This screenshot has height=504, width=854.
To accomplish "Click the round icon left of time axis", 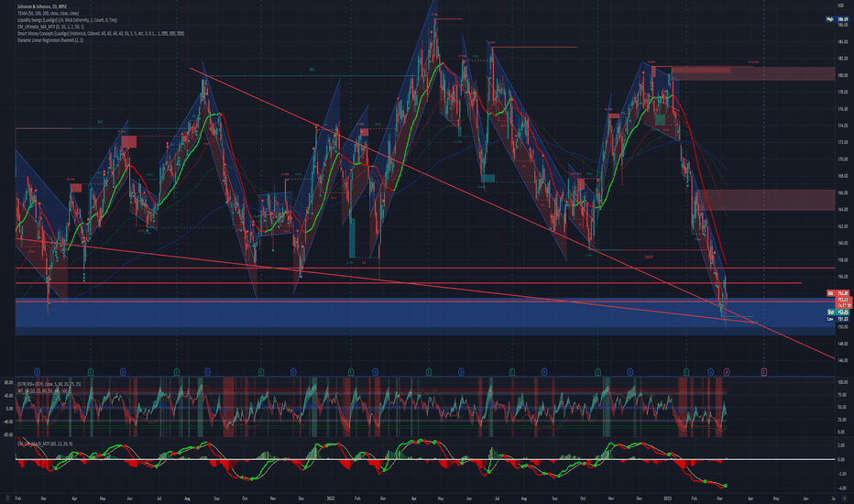I will click(7, 499).
